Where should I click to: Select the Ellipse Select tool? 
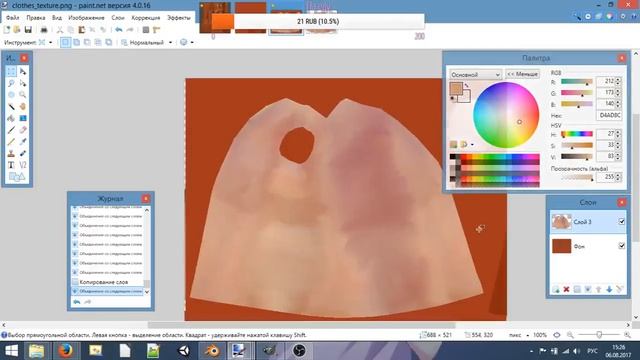pyautogui.click(x=11, y=95)
